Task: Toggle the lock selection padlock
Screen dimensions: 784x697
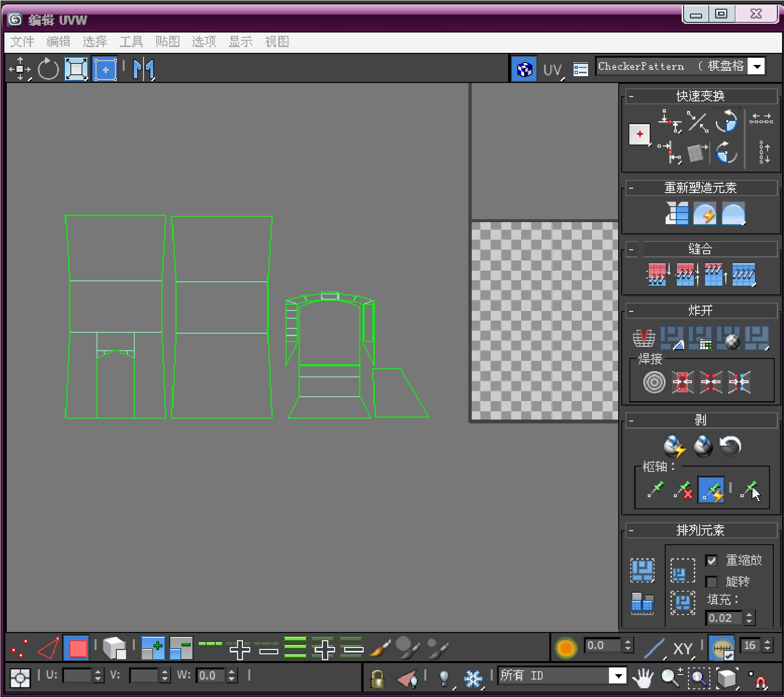Action: point(377,679)
